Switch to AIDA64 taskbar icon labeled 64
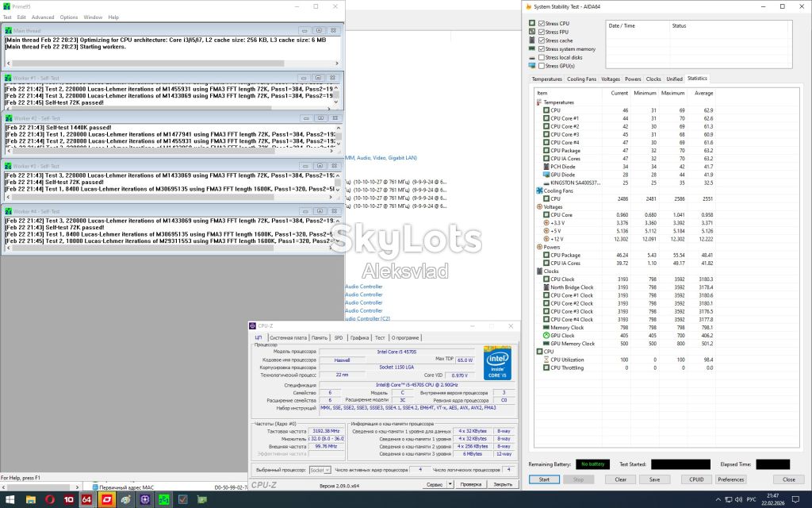Viewport: 812px width, 508px height. pos(86,500)
